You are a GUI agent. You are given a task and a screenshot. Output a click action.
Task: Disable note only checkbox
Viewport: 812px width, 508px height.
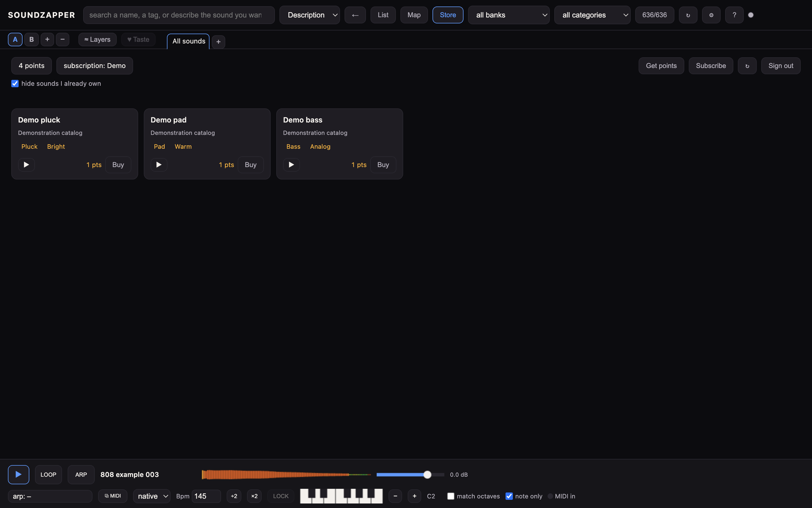click(x=509, y=496)
